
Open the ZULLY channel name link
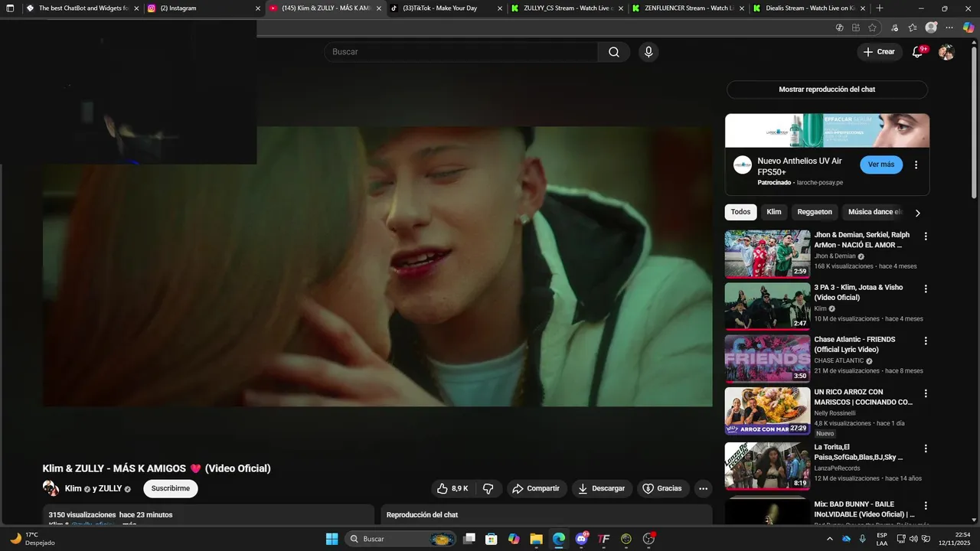[x=109, y=488]
